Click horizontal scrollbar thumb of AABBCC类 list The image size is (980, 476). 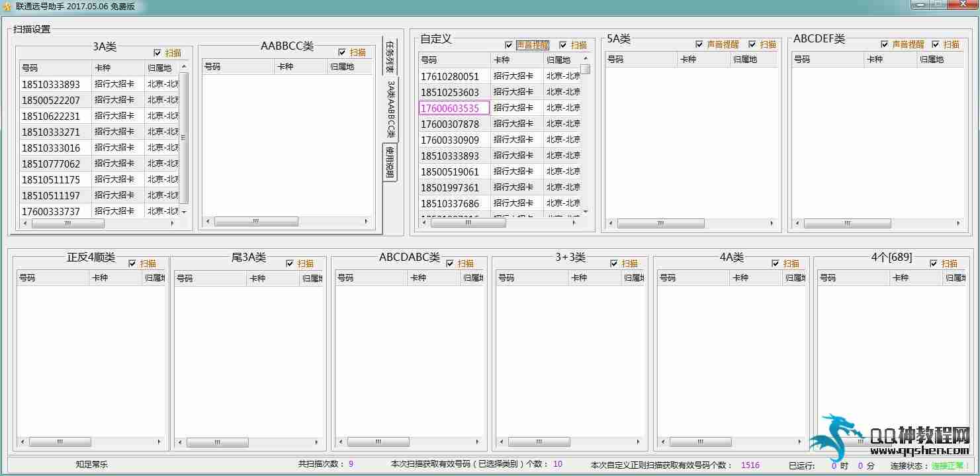point(256,222)
